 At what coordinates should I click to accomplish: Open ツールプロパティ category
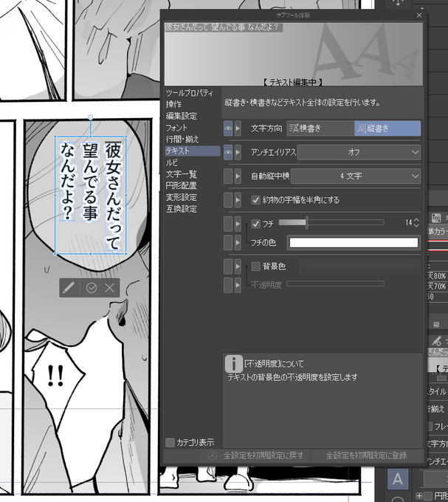(x=190, y=93)
